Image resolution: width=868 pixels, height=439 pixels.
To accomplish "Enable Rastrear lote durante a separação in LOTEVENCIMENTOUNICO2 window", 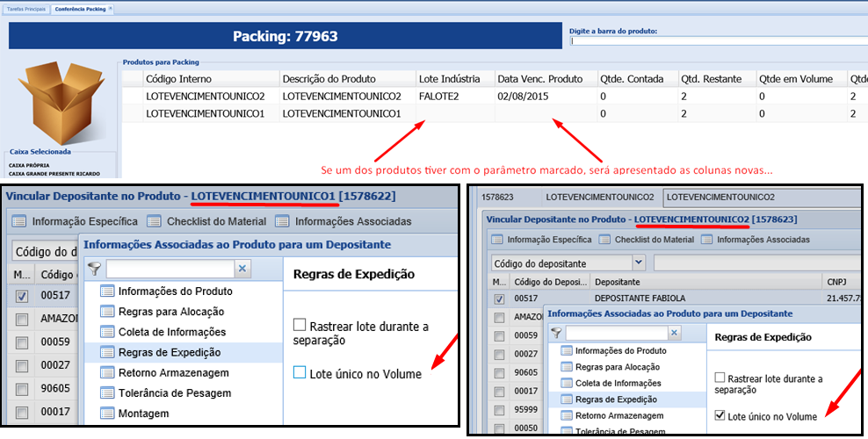I will [x=720, y=378].
